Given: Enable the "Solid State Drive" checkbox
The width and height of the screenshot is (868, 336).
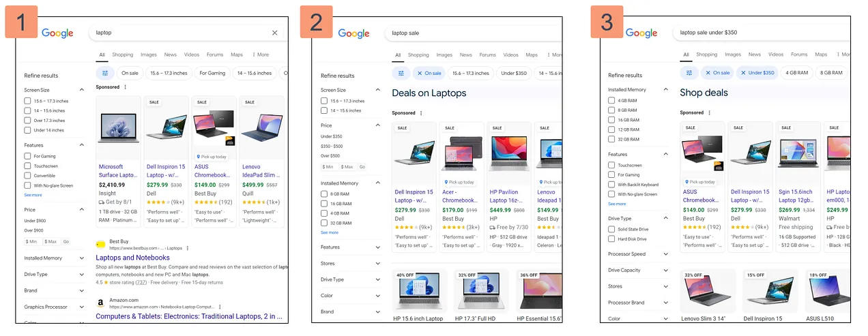Looking at the screenshot, I should click(611, 230).
